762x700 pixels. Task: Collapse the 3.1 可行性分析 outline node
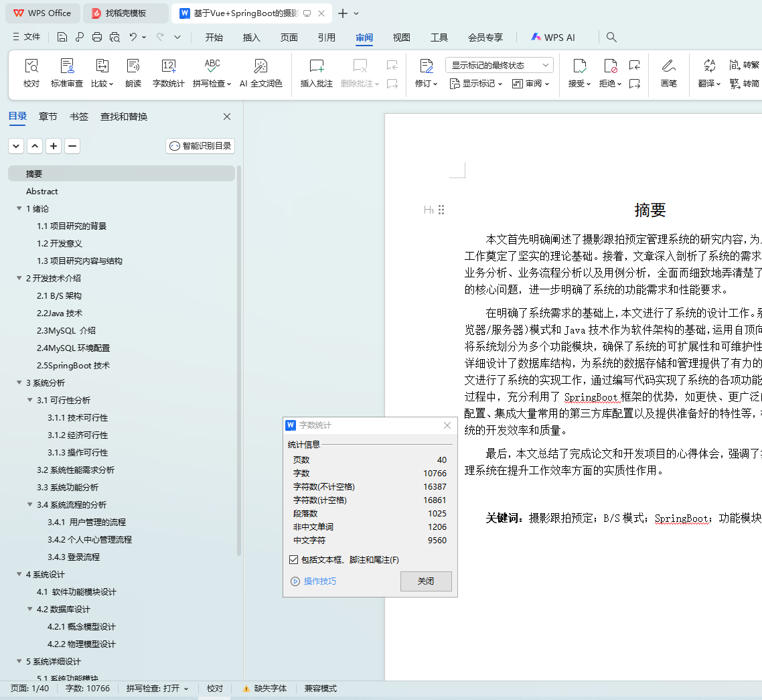tap(30, 400)
